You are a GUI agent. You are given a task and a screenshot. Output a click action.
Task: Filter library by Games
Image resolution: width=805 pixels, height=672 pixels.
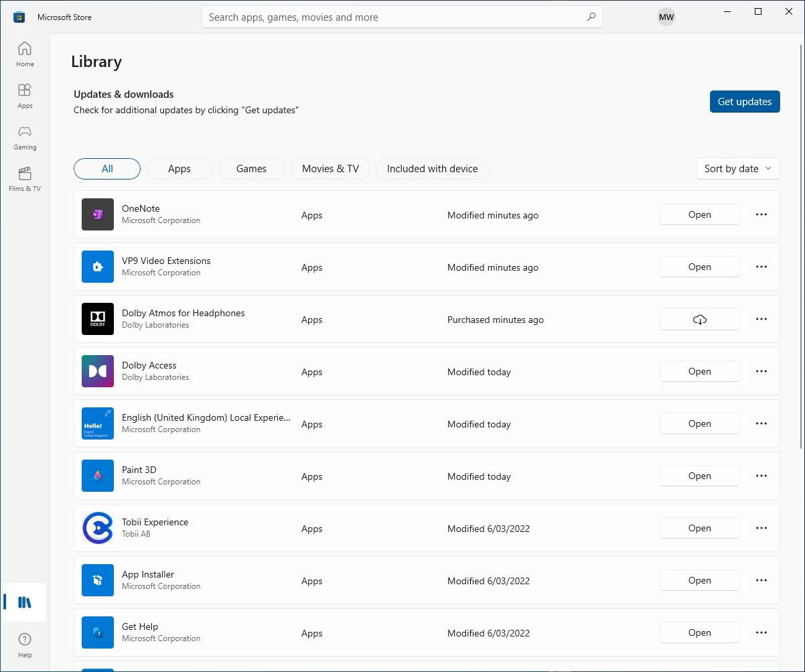252,169
